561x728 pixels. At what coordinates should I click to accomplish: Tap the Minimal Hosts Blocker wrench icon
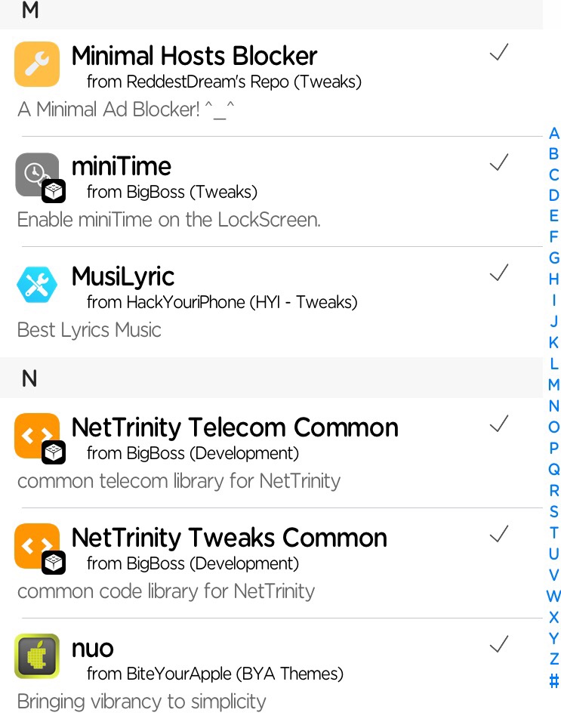37,64
